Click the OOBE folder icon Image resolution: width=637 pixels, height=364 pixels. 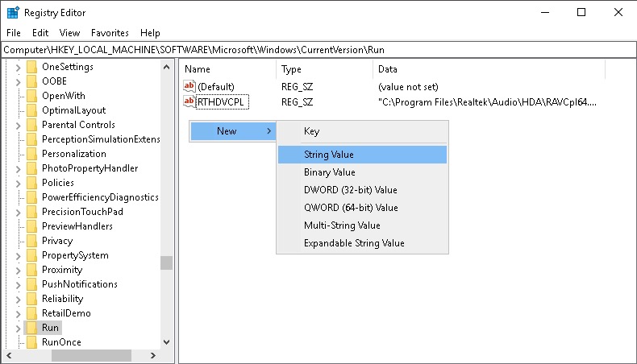(31, 81)
